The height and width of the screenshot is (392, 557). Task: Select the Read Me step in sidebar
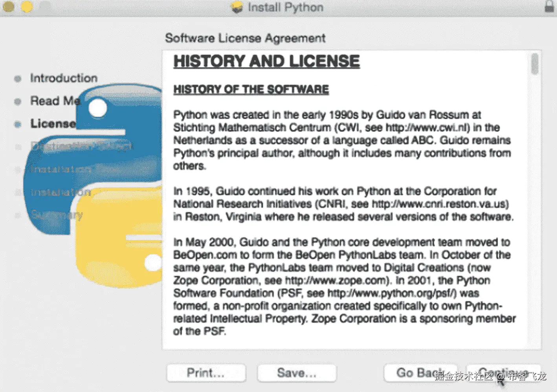[55, 101]
